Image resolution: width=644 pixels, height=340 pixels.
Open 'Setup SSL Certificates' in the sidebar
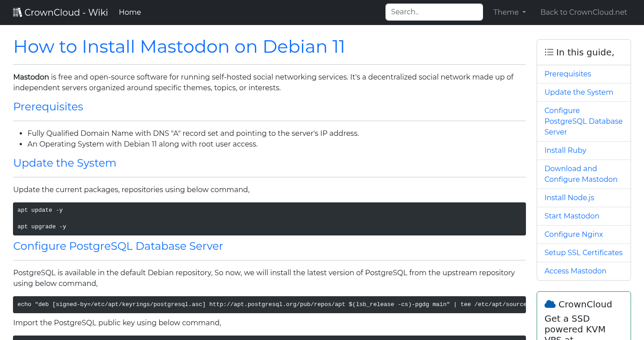click(x=583, y=252)
